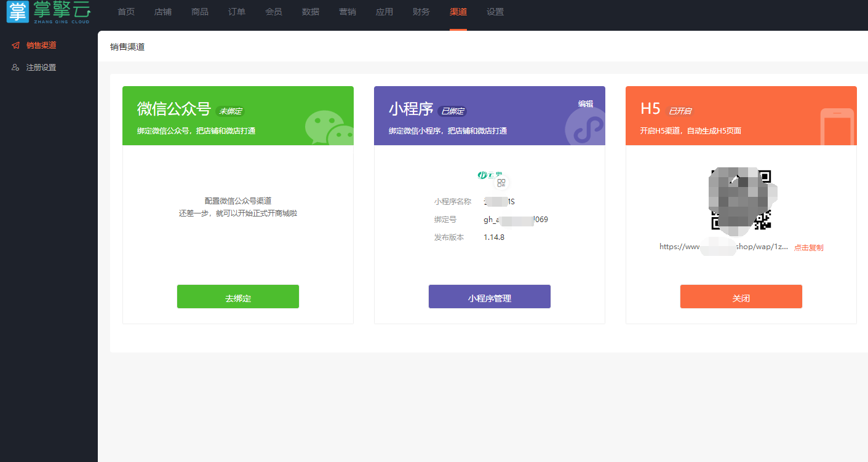Click the 注册设置 user sidebar icon
Viewport: 868px width, 462px height.
[15, 67]
